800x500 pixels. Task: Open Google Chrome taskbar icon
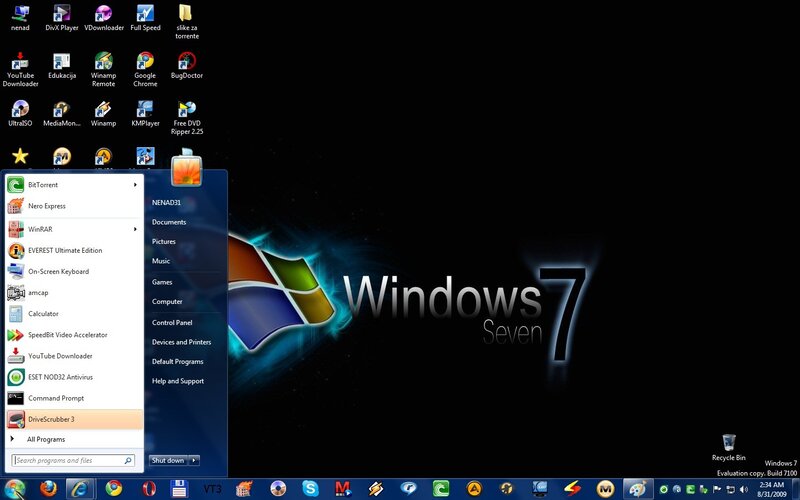pos(113,489)
